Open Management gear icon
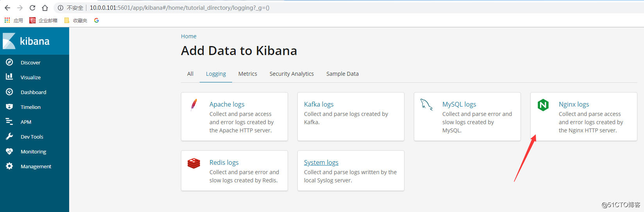 (9, 166)
